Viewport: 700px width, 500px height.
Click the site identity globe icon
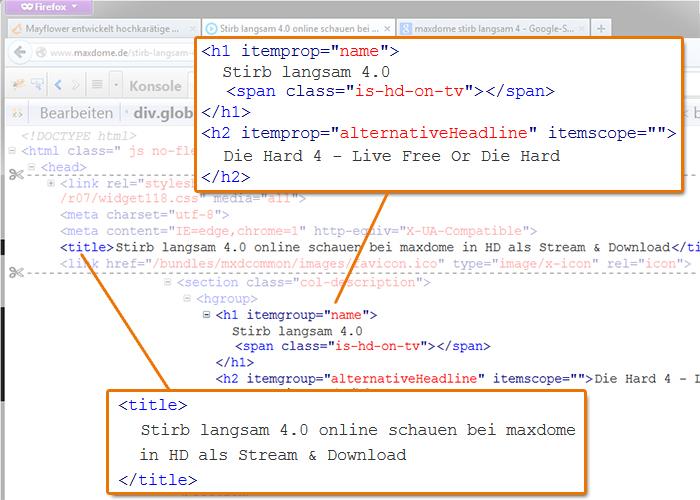41,53
